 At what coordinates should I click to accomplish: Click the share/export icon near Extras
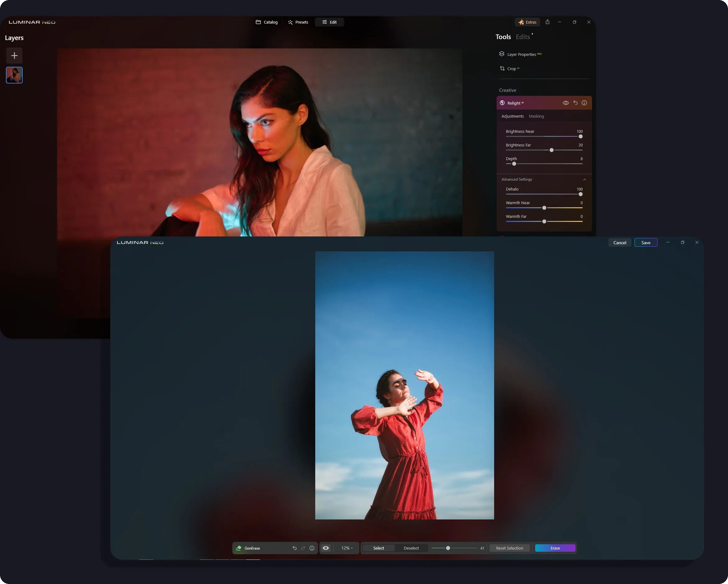pyautogui.click(x=547, y=22)
